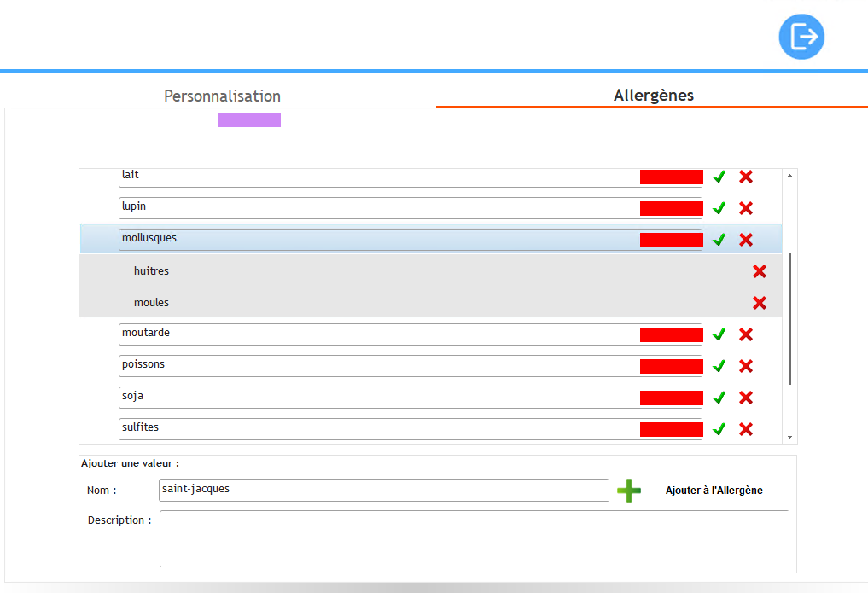Click the Ajouter à l'Allergène button
This screenshot has width=868, height=593.
point(714,491)
